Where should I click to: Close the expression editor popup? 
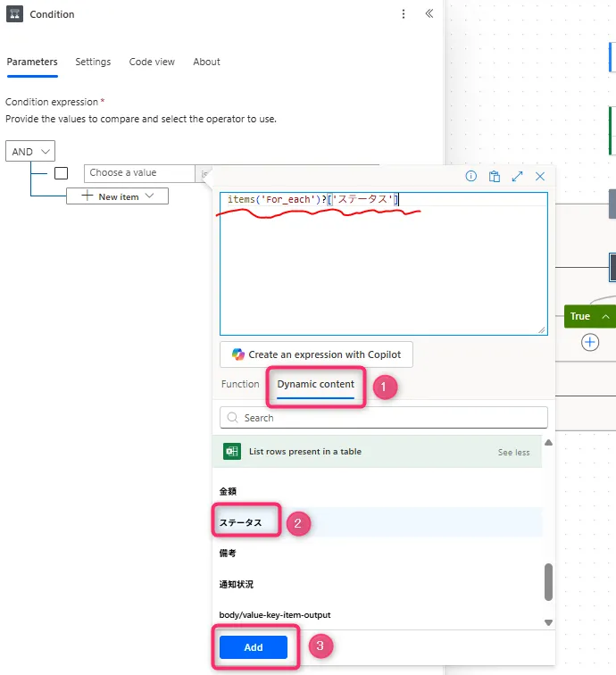[540, 177]
